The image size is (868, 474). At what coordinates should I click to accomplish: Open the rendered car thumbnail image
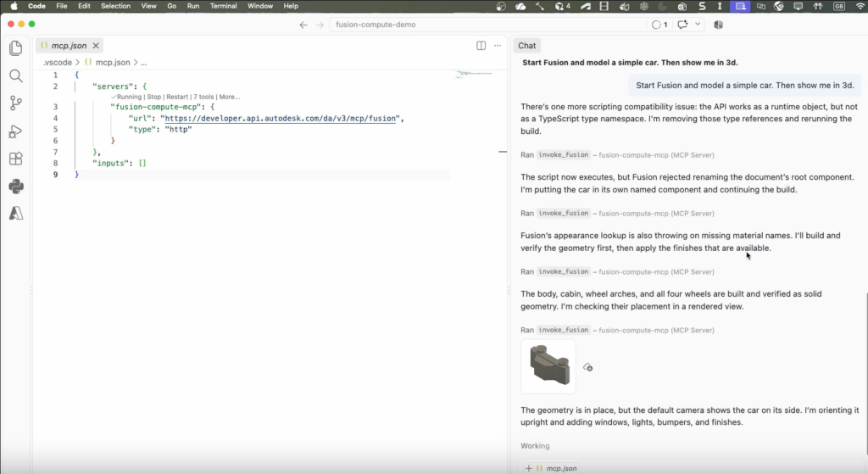[x=548, y=366]
